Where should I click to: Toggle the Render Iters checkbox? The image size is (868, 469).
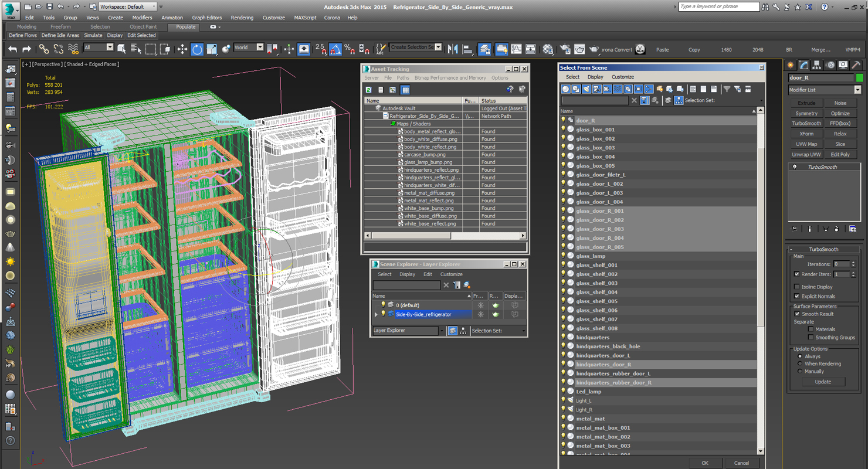796,274
